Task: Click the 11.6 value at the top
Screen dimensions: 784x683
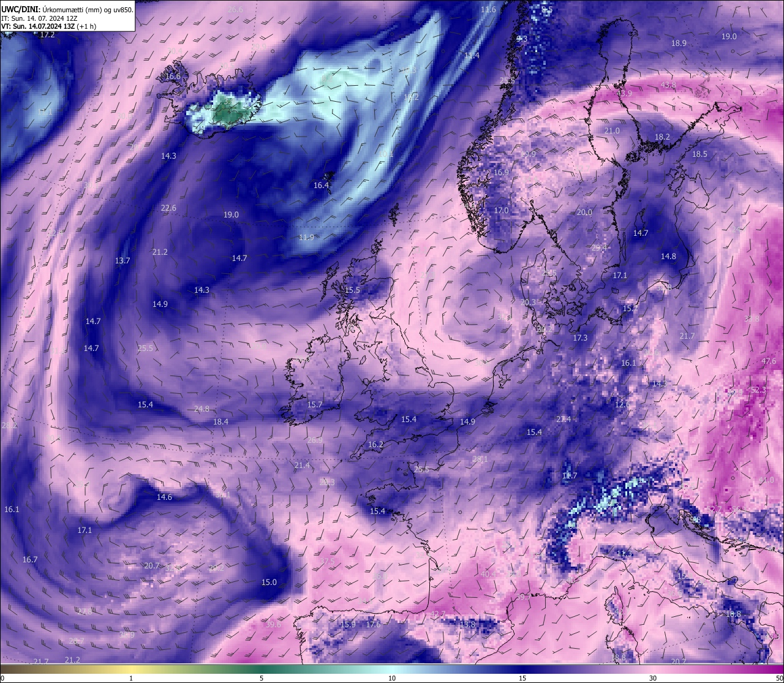Action: (488, 10)
